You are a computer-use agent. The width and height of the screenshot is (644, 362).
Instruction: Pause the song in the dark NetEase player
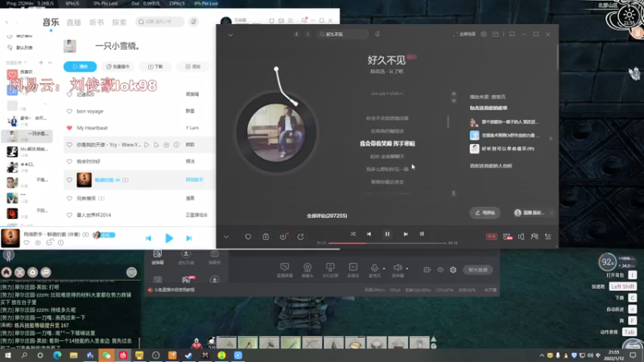pos(387,234)
